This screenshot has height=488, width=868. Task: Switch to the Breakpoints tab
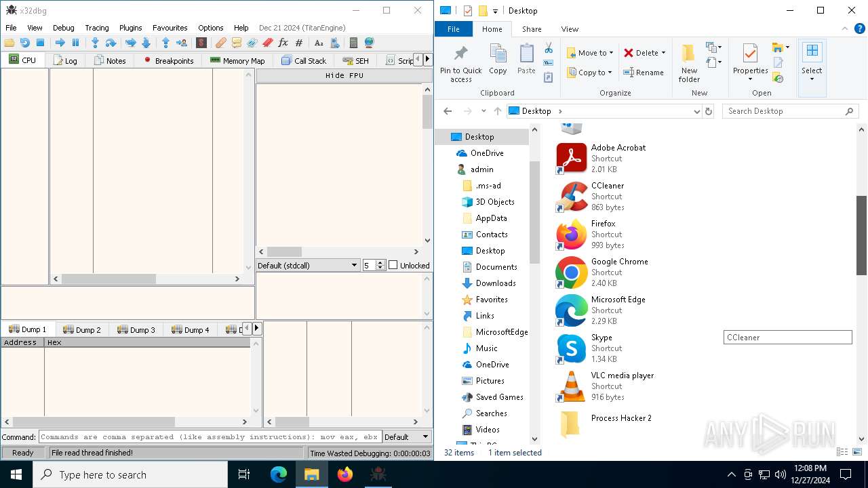pyautogui.click(x=168, y=60)
